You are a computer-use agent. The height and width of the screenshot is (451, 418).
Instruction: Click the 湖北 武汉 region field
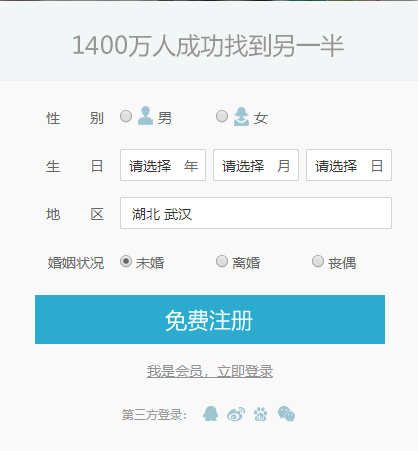[256, 213]
